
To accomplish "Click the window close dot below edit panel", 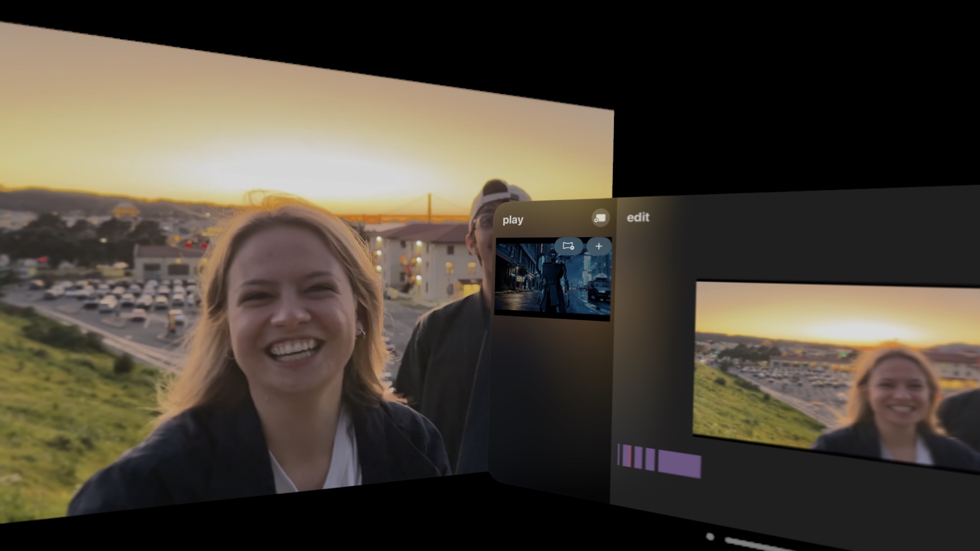I will (x=709, y=536).
